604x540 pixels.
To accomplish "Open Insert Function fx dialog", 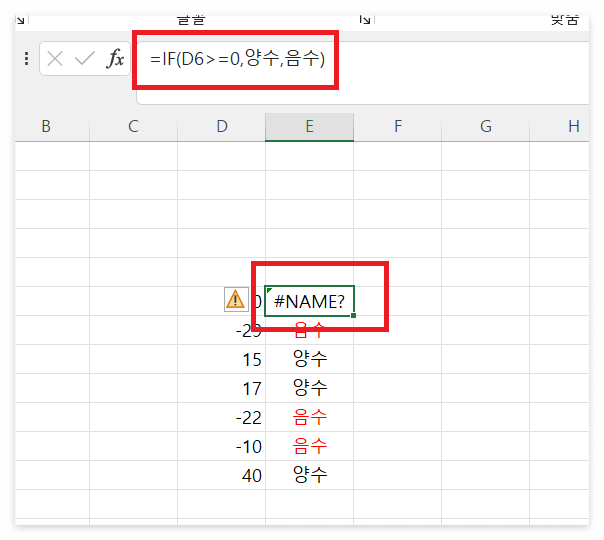I will click(115, 59).
